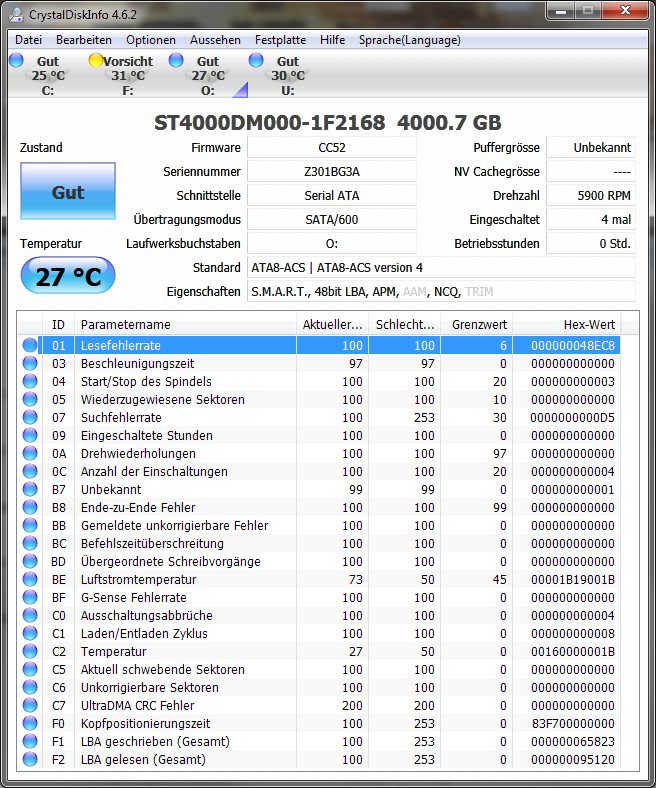The height and width of the screenshot is (788, 656).
Task: Click the yellow Vorsicht status orb for drive F:
Action: pyautogui.click(x=96, y=60)
